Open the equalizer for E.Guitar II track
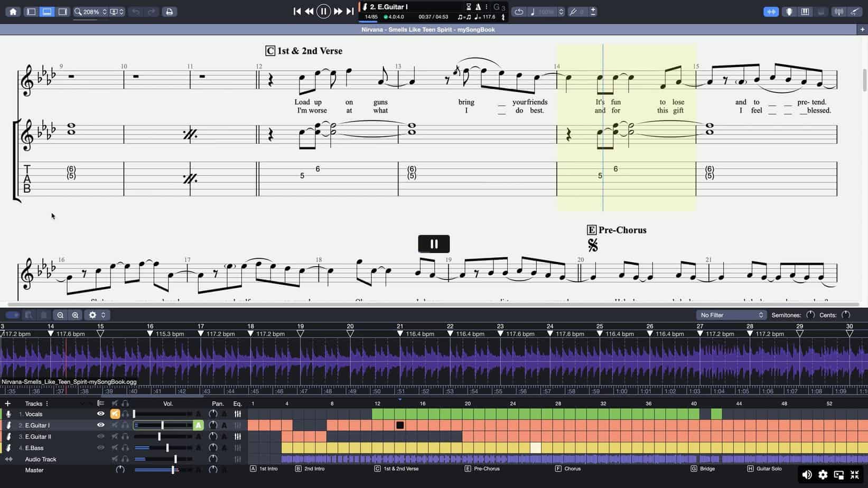 tap(238, 436)
